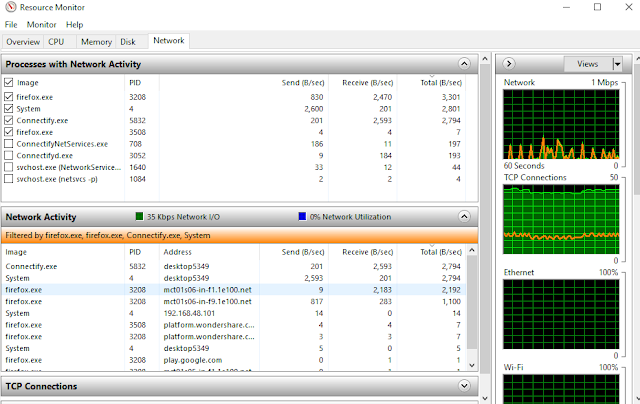Select System row with address 192.168.48.101

click(233, 313)
